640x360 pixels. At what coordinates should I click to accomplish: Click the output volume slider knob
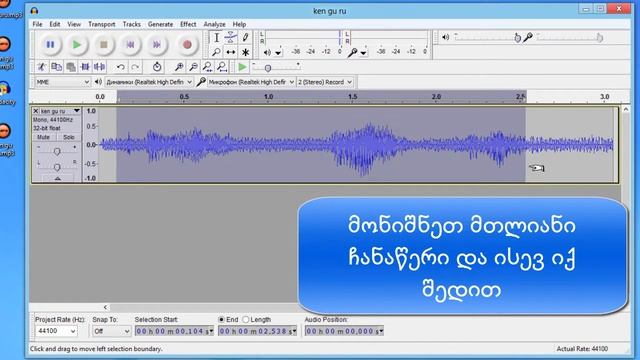click(x=517, y=38)
